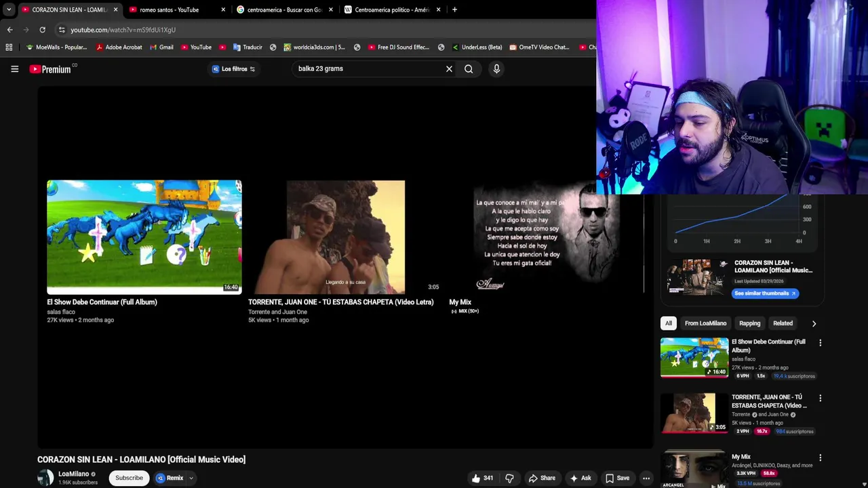Subscribe to the LoaMilano channel
This screenshot has width=868, height=488.
[x=129, y=478]
